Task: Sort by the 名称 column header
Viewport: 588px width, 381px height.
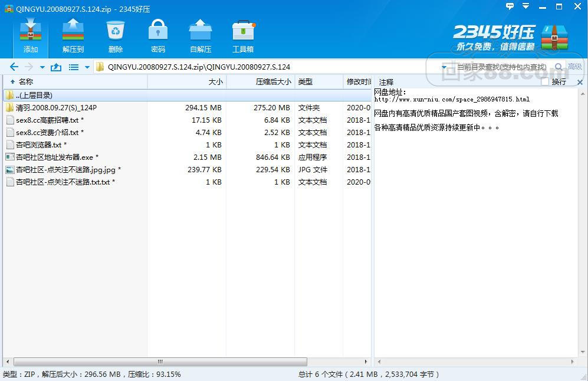Action: pyautogui.click(x=75, y=82)
